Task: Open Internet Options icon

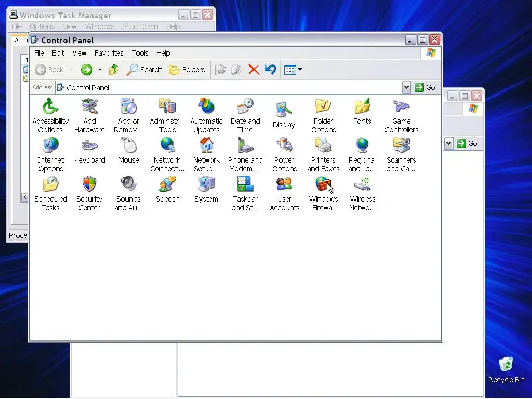Action: 50,155
